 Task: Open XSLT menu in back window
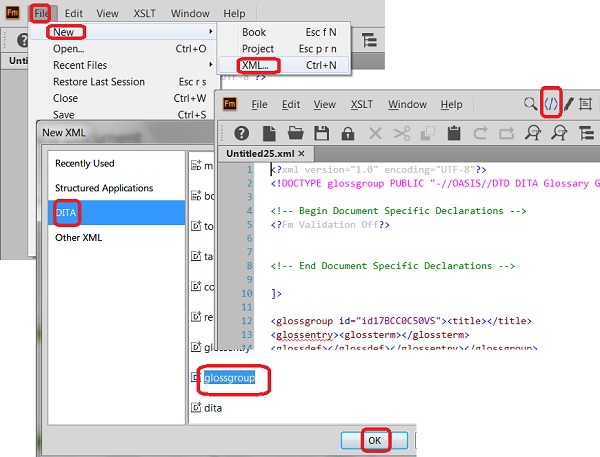[144, 13]
